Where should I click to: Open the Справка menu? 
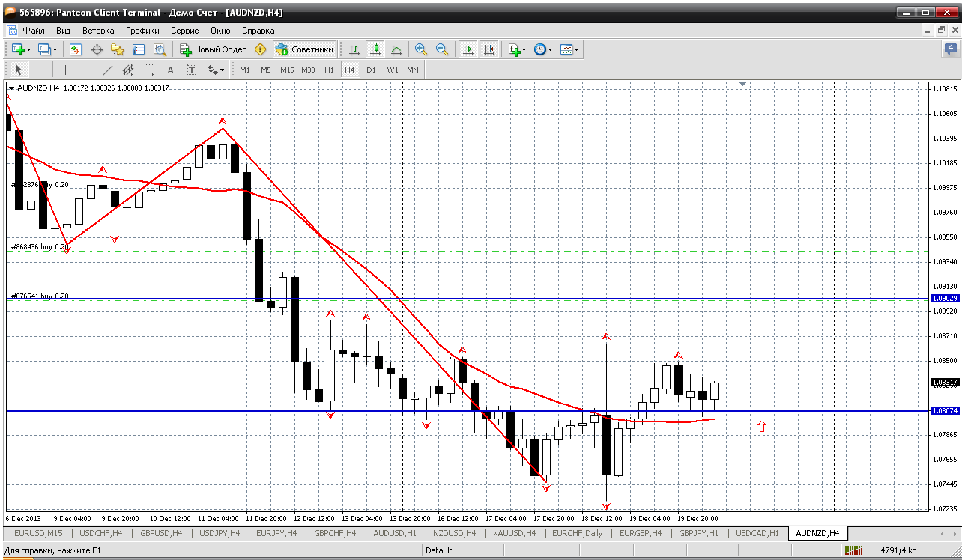(x=258, y=31)
